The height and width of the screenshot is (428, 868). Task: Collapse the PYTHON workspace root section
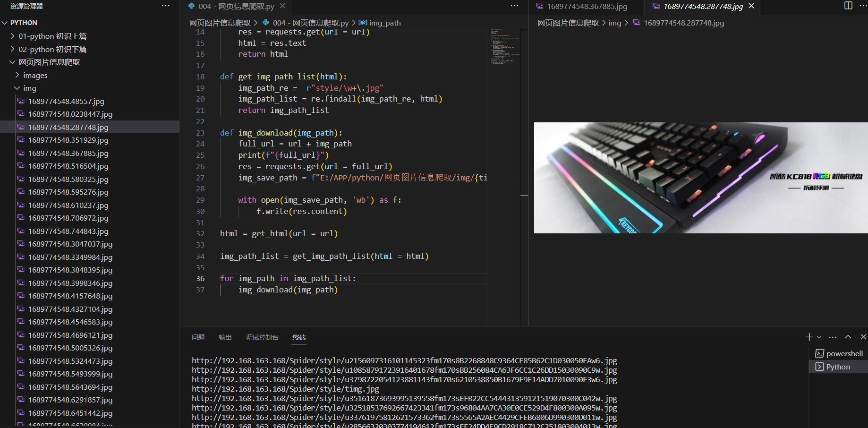[5, 23]
